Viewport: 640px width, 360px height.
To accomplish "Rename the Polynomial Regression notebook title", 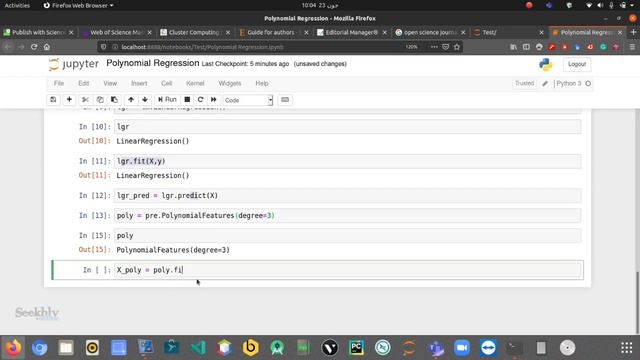I will 153,63.
